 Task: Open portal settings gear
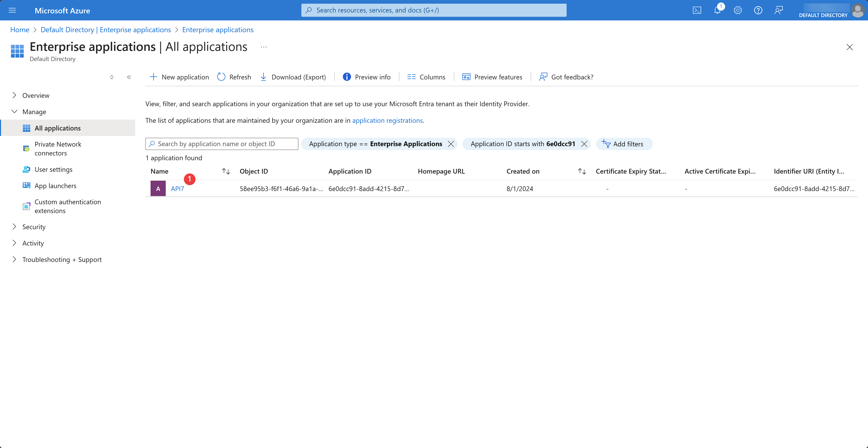click(738, 10)
